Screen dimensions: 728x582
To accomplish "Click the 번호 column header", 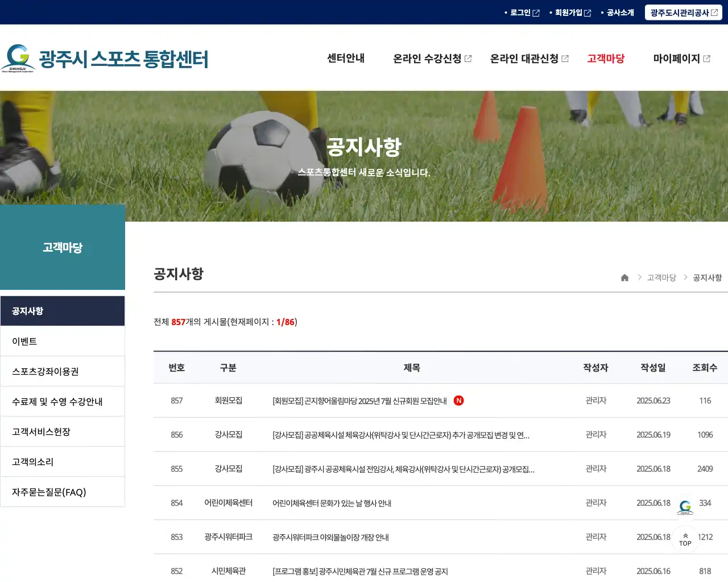I will [x=177, y=368].
